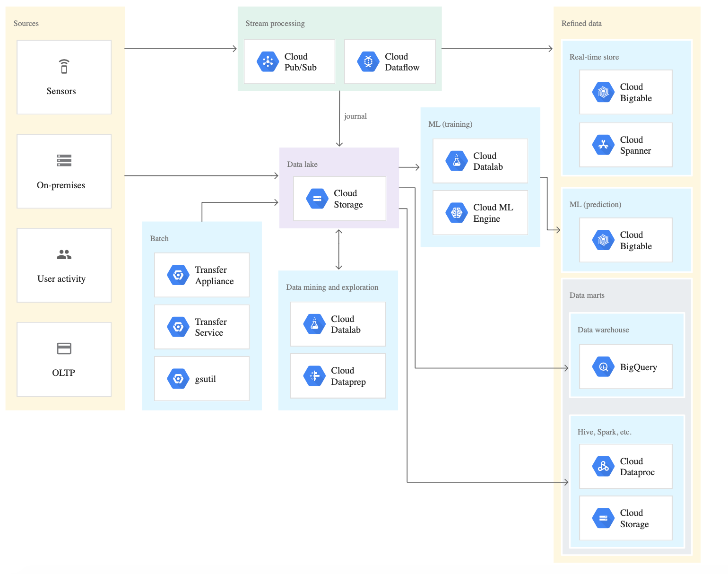Click the "Data mining and exploration" heading
The width and height of the screenshot is (728, 574).
pos(332,287)
